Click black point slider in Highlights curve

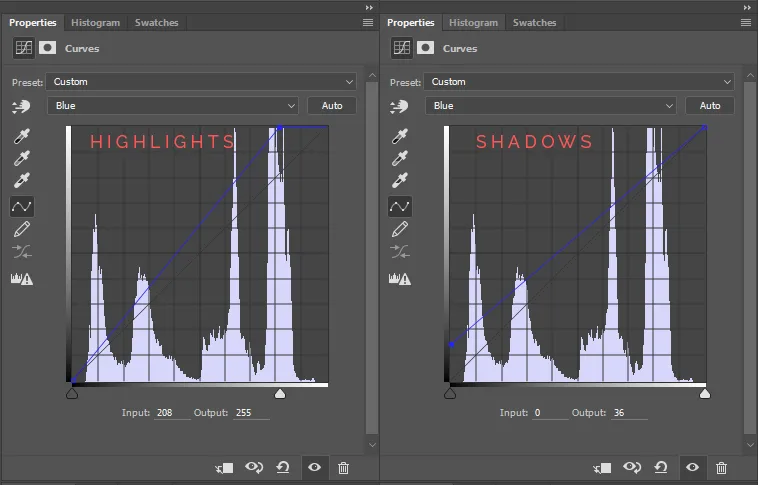[x=72, y=394]
